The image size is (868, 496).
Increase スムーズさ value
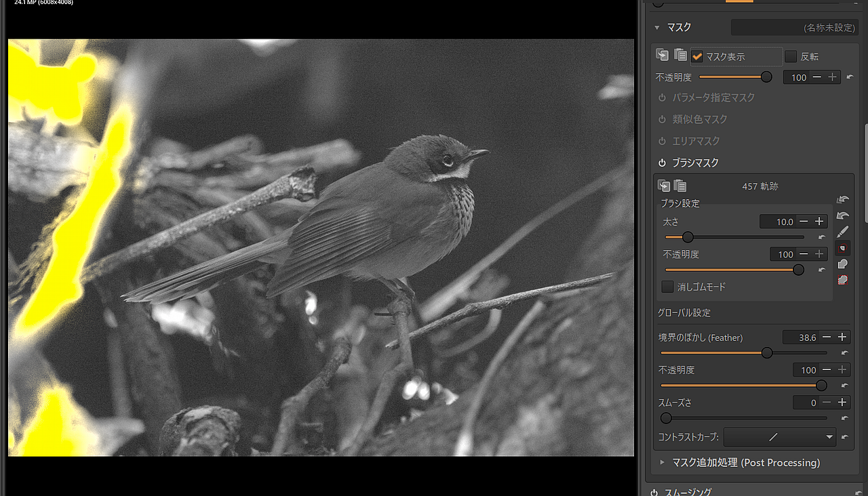(842, 402)
